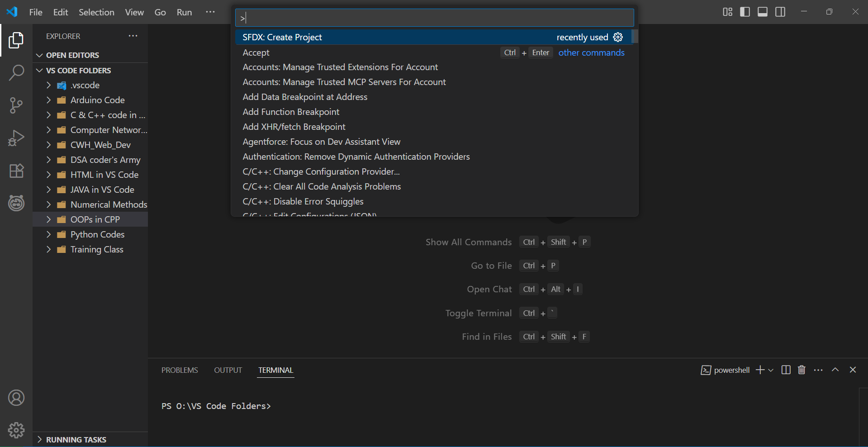Select the Computer Networ... folder
868x447 pixels.
(x=90, y=130)
